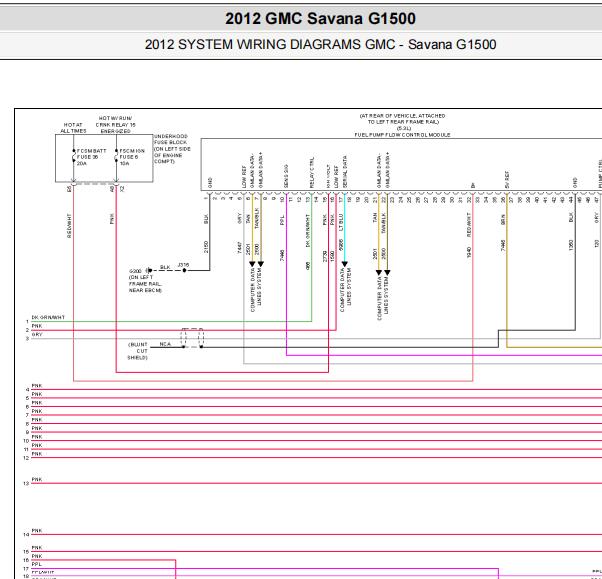Click the "2012 GMC Savana G1500" page heading
This screenshot has height=579, width=602.
pos(320,18)
